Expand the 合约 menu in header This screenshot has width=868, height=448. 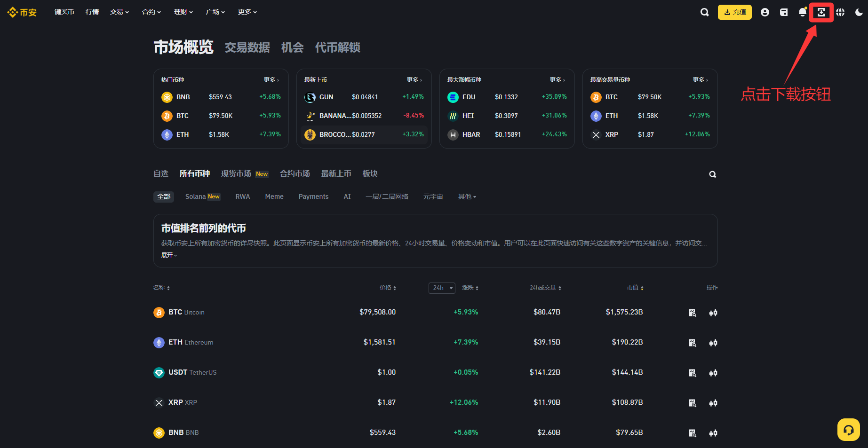point(151,12)
